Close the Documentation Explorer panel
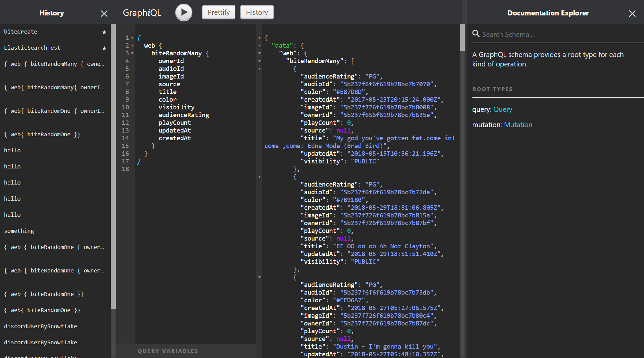The height and width of the screenshot is (358, 644). [x=632, y=13]
